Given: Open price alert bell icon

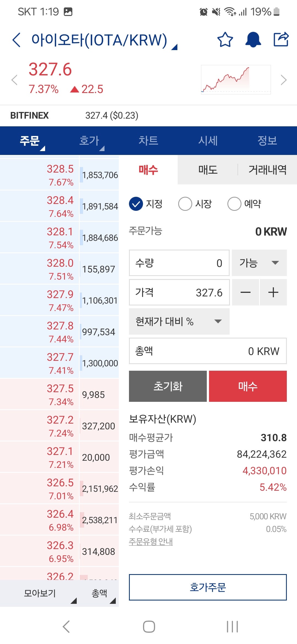Looking at the screenshot, I should [253, 40].
